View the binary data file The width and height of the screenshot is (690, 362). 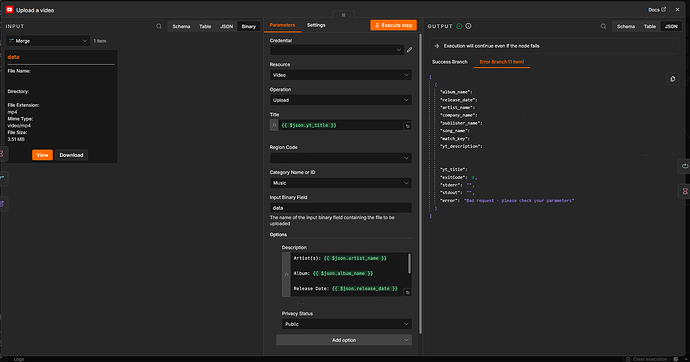coord(42,155)
